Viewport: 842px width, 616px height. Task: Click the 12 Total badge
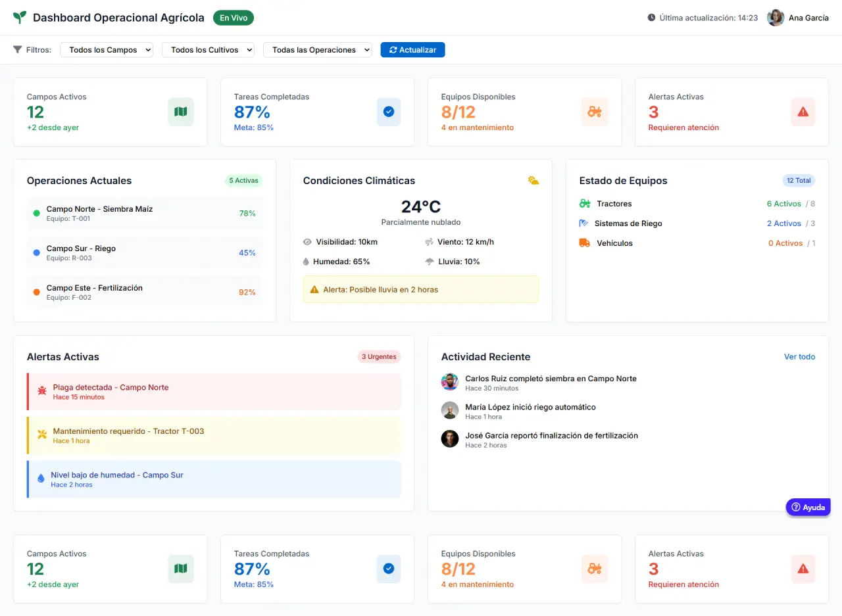[799, 180]
